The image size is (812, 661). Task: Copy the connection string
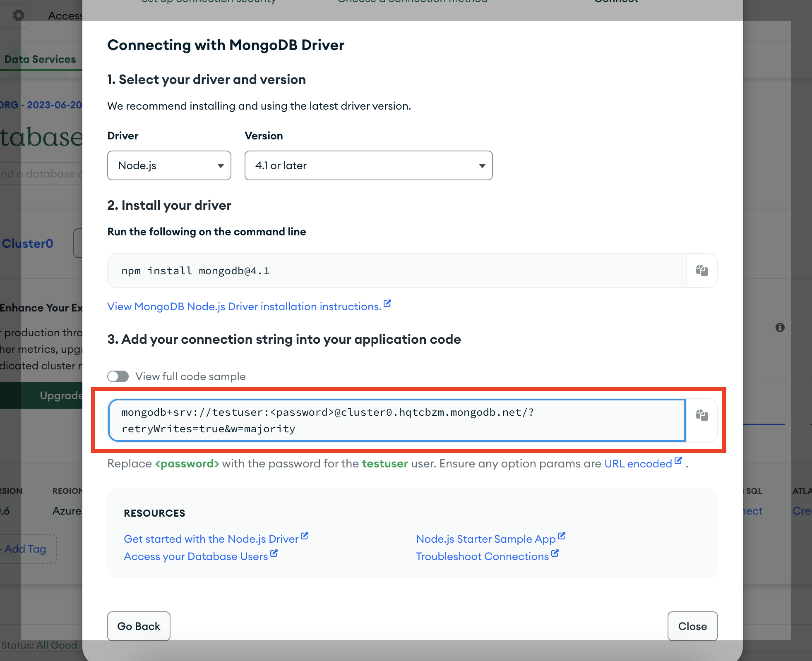pyautogui.click(x=701, y=415)
